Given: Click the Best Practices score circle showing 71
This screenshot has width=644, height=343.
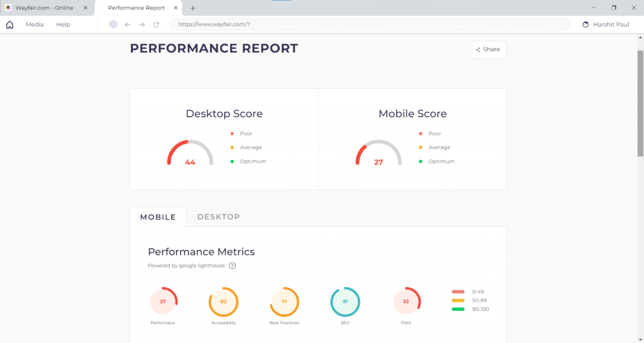Looking at the screenshot, I should click(x=284, y=302).
